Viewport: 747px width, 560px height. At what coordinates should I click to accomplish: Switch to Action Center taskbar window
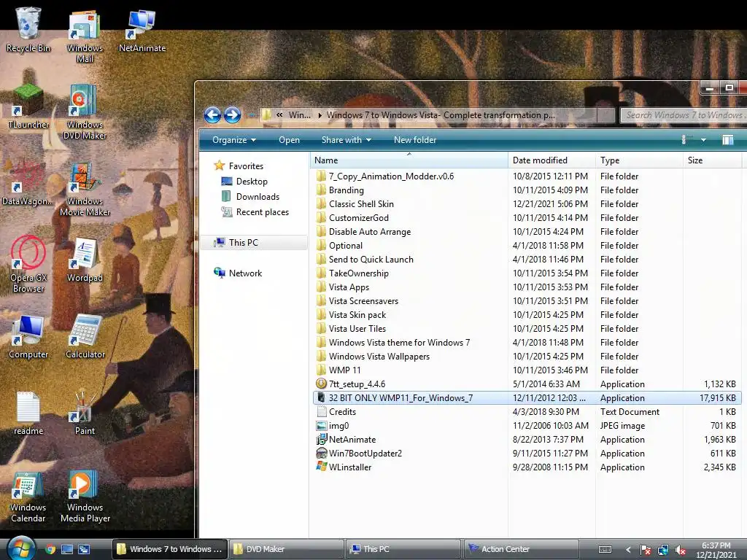[x=520, y=549]
